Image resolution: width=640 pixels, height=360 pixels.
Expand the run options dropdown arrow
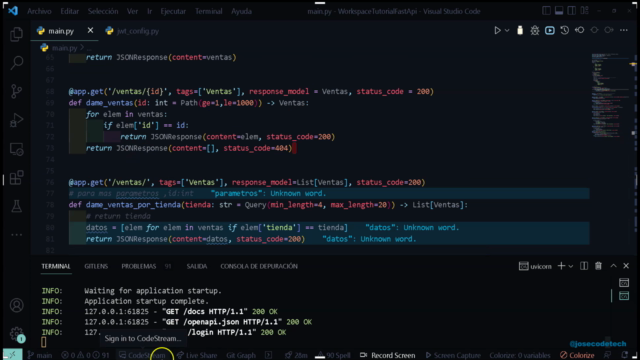point(507,31)
